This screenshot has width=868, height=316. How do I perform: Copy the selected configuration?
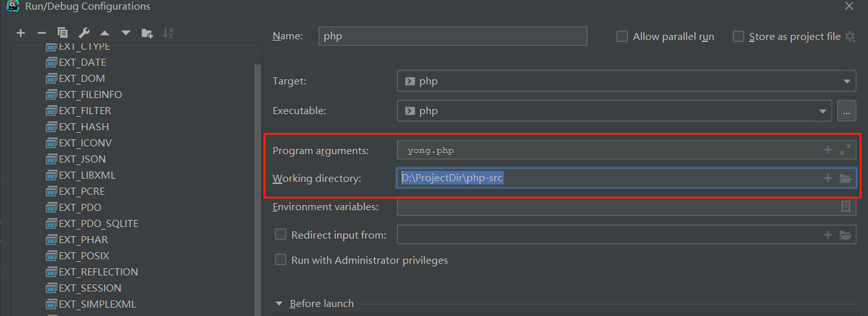63,33
